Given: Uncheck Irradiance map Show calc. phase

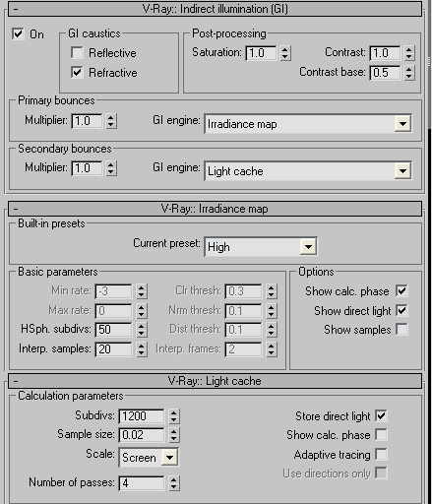Looking at the screenshot, I should [x=401, y=290].
